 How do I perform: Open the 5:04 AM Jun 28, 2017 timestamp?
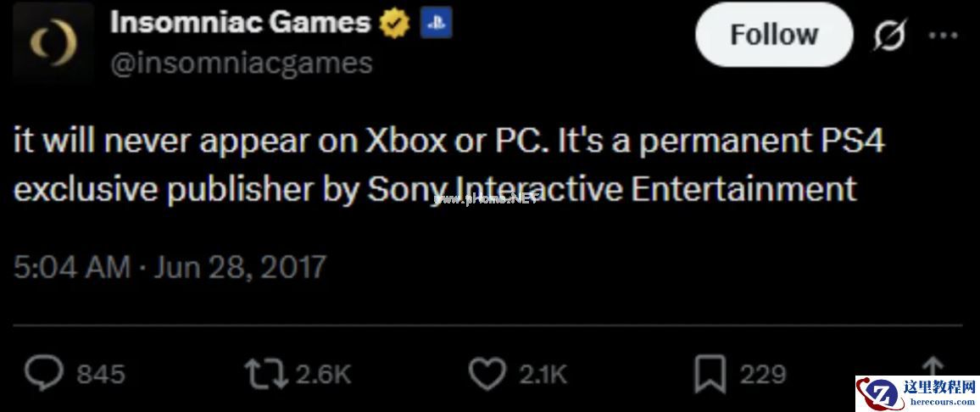pos(170,267)
